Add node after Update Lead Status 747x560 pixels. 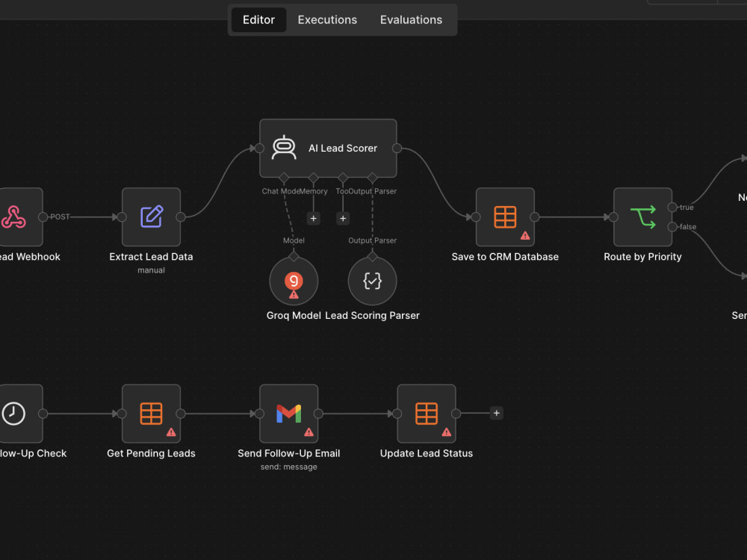tap(497, 414)
